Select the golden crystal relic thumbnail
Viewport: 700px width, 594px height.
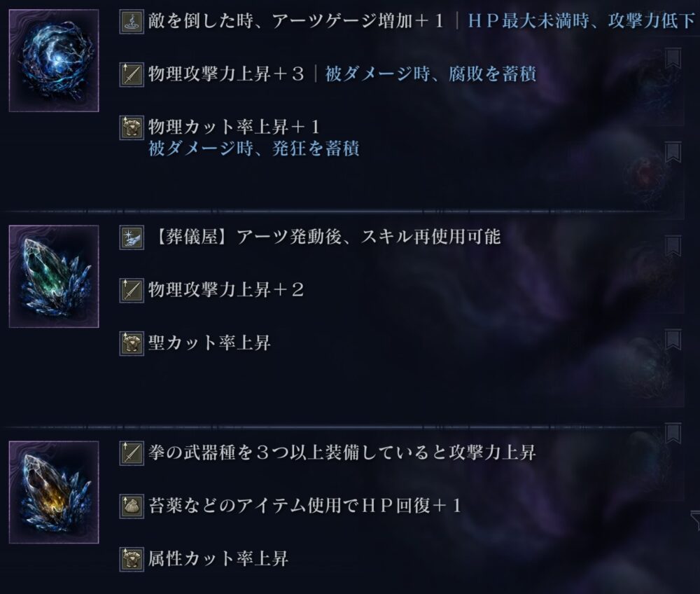(54, 492)
